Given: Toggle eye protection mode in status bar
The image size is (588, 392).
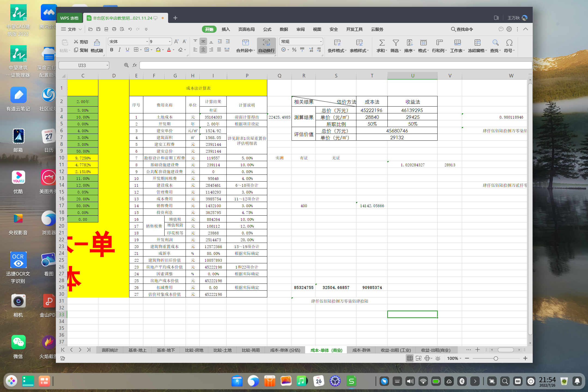Looking at the screenshot, I should tap(438, 358).
